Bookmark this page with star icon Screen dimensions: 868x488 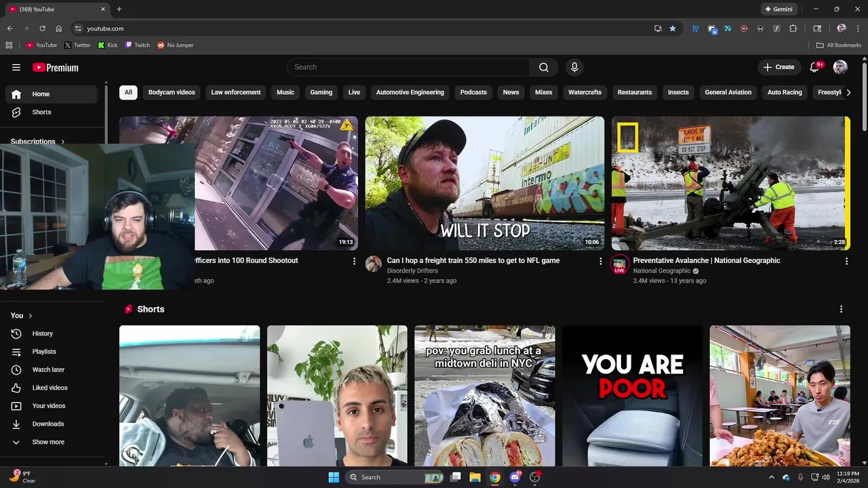tap(673, 28)
